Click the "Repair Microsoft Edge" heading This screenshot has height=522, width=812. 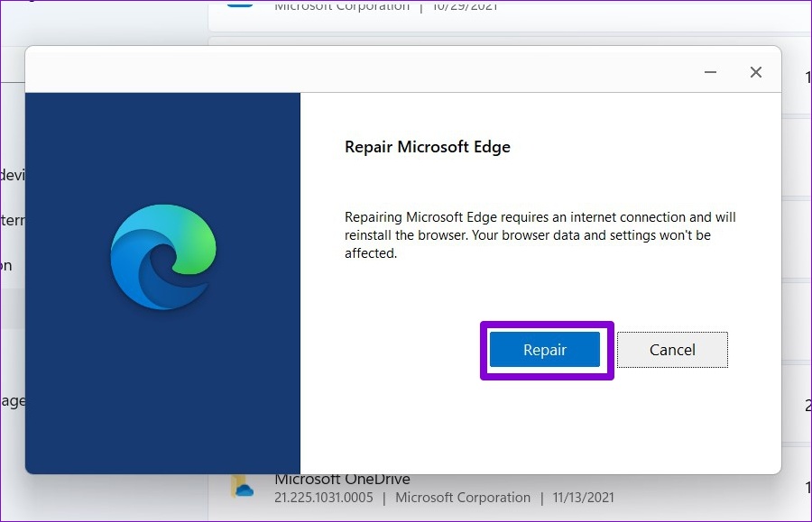coord(428,147)
